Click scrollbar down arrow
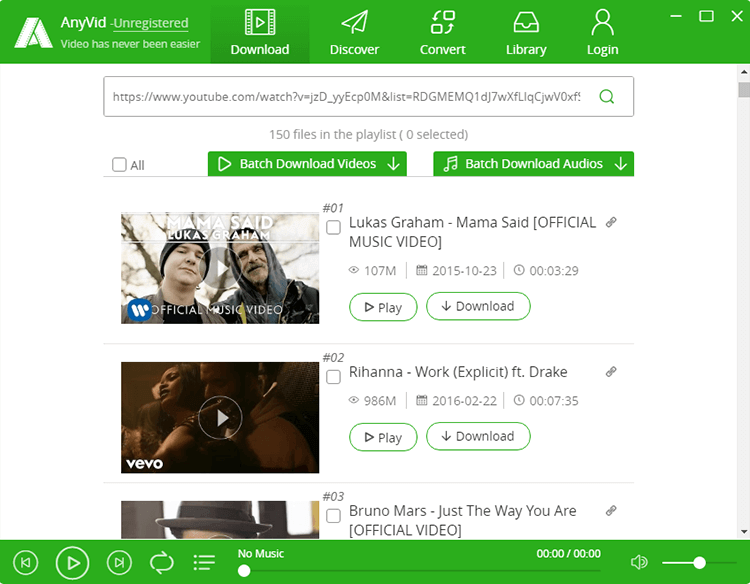The height and width of the screenshot is (584, 750). (x=744, y=532)
